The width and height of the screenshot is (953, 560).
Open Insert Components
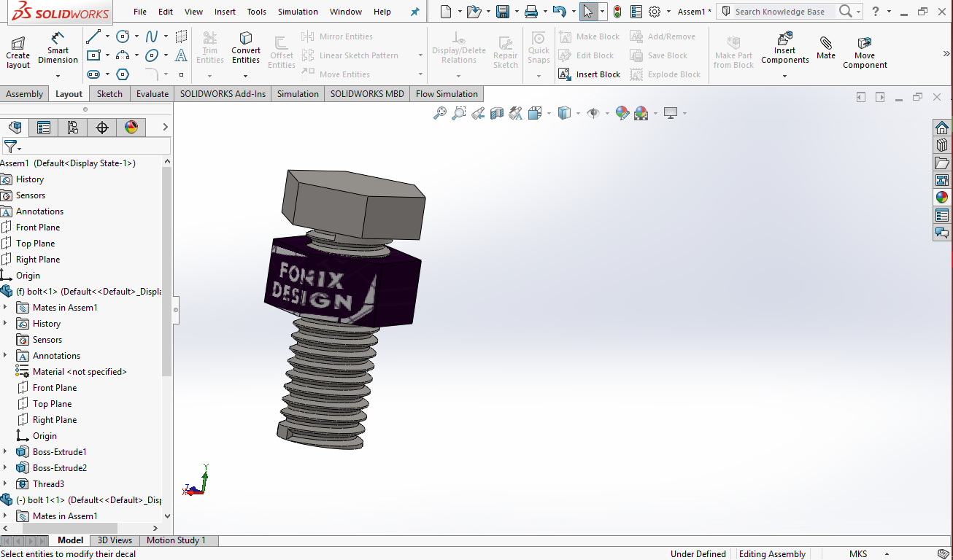(x=785, y=47)
